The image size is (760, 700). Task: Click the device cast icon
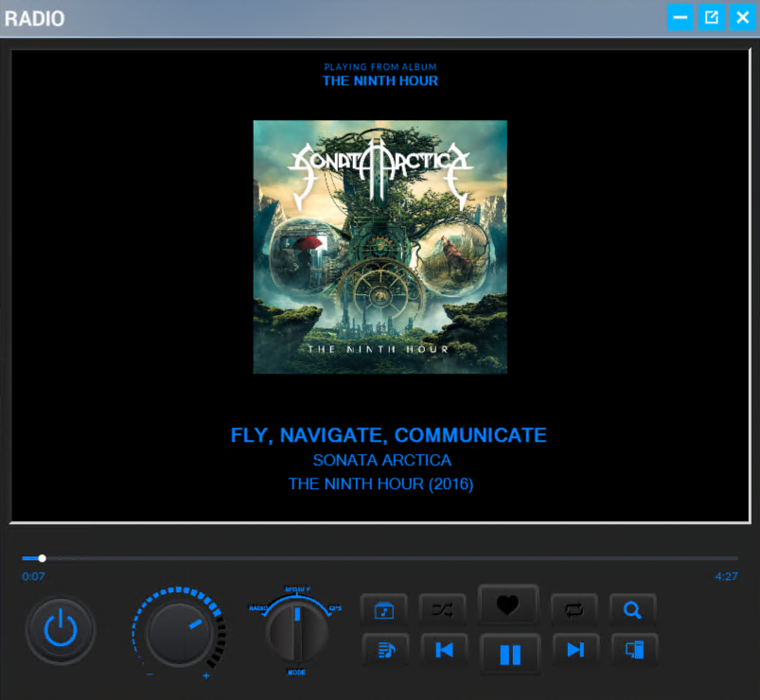[x=633, y=650]
